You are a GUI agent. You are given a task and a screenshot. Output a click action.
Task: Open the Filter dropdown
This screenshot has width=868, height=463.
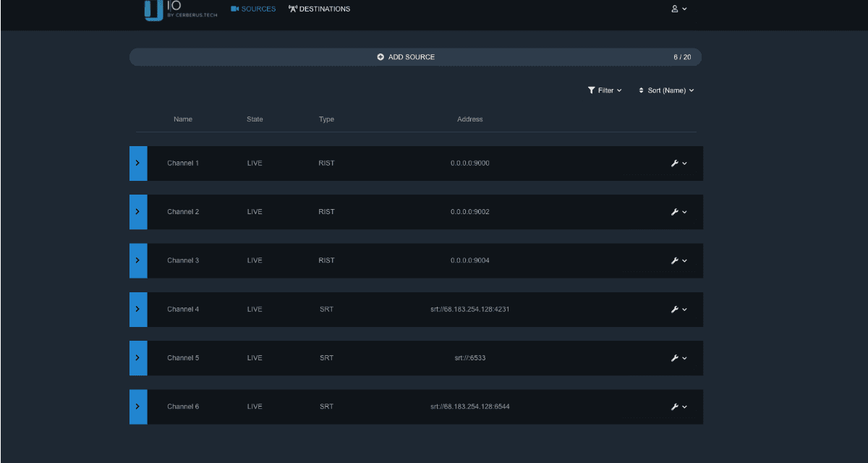click(605, 90)
